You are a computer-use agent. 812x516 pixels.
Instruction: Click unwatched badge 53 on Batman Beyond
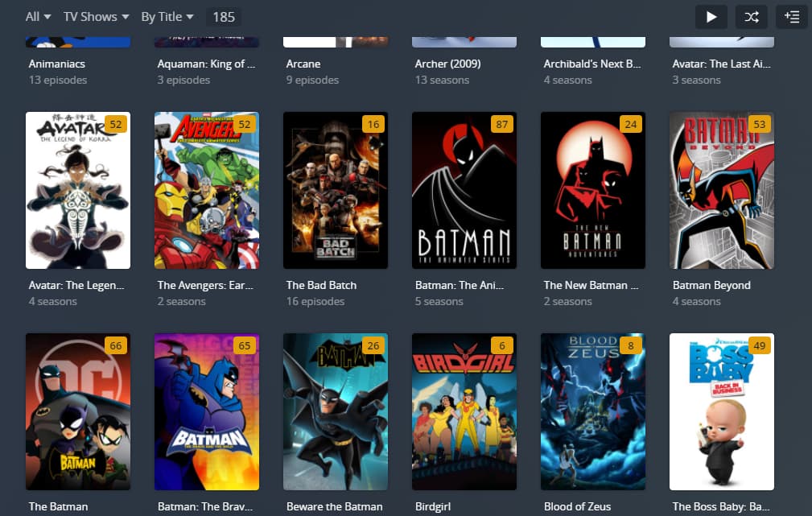760,124
